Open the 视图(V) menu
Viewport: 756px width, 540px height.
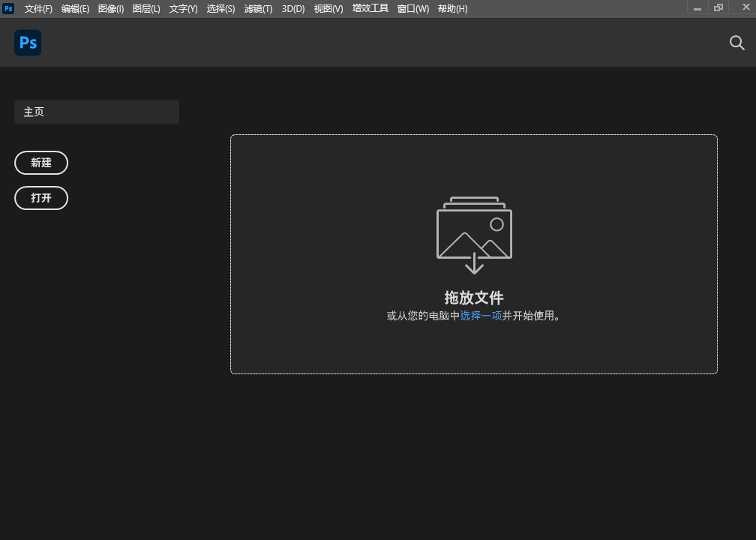(328, 8)
